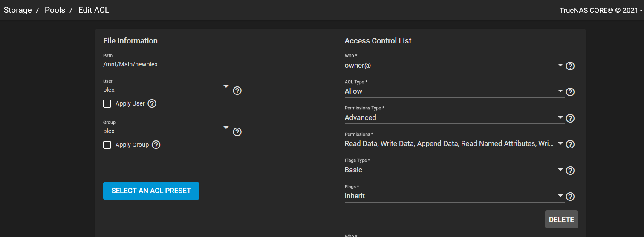Open help icon beside Apply Group
Viewport: 644px width, 237px height.
point(156,145)
